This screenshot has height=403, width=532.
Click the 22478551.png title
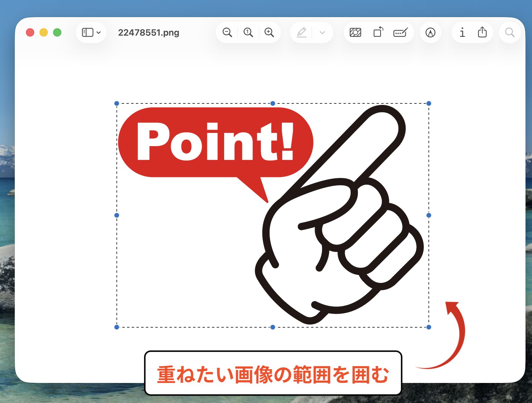click(148, 33)
